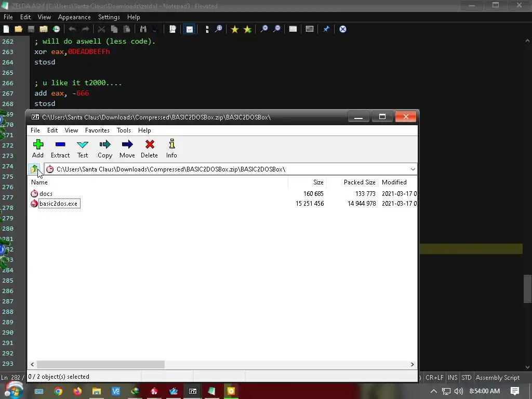532x399 pixels.
Task: Open the 7-Zip View menu
Action: [71, 130]
